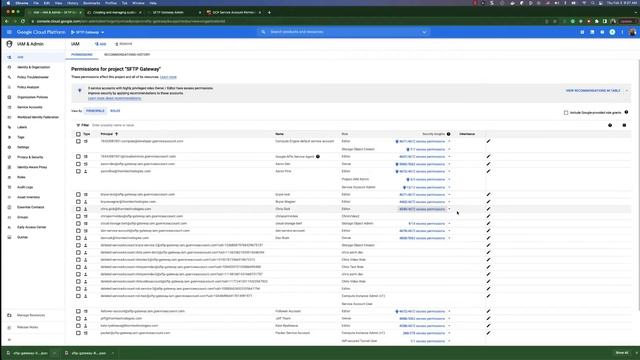Toggle the select-all checkbox in table header
Viewport: 640px width, 360px height.
[x=78, y=134]
